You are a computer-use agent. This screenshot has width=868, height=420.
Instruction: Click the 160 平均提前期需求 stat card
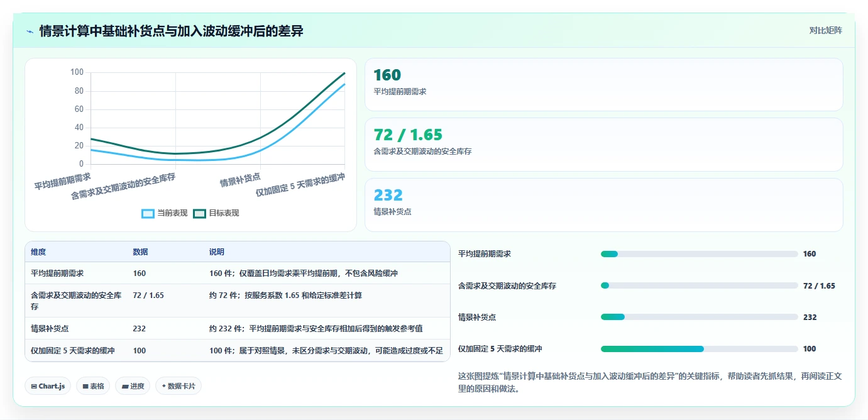point(603,85)
